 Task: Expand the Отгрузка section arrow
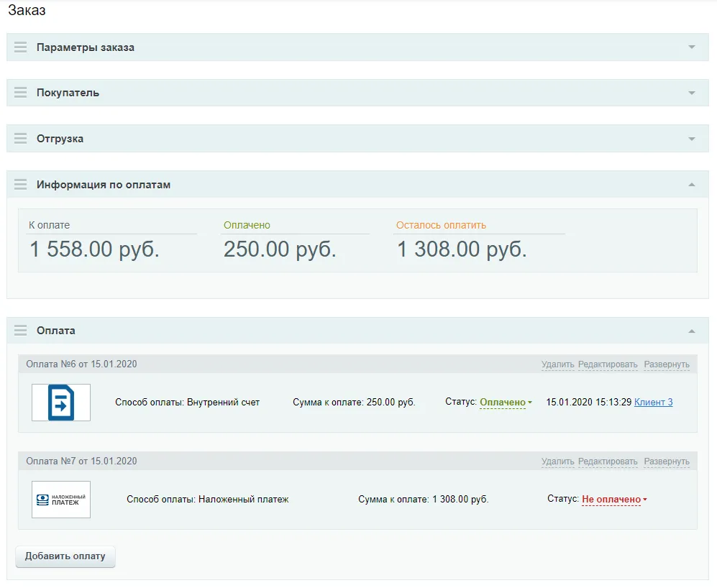tap(692, 139)
